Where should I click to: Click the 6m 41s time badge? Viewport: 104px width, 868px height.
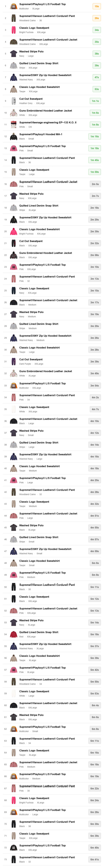tap(95, 859)
